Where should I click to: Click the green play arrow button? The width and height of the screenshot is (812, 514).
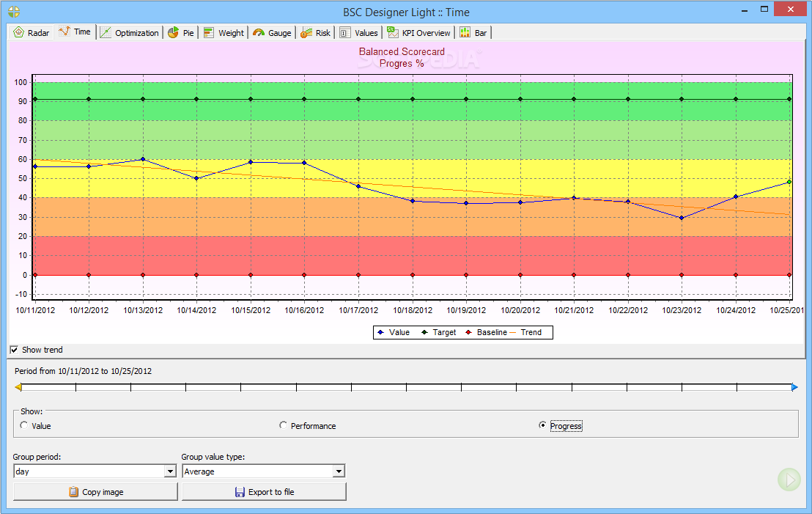(x=789, y=480)
